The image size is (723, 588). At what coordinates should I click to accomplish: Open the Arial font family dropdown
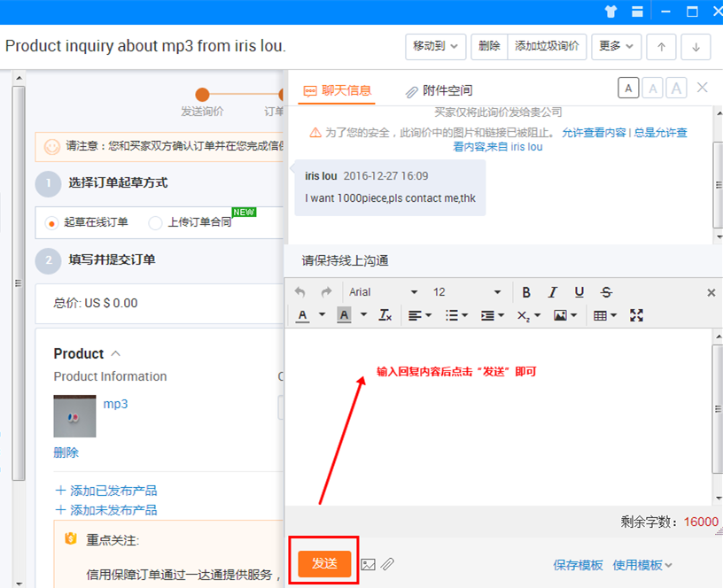click(x=383, y=292)
